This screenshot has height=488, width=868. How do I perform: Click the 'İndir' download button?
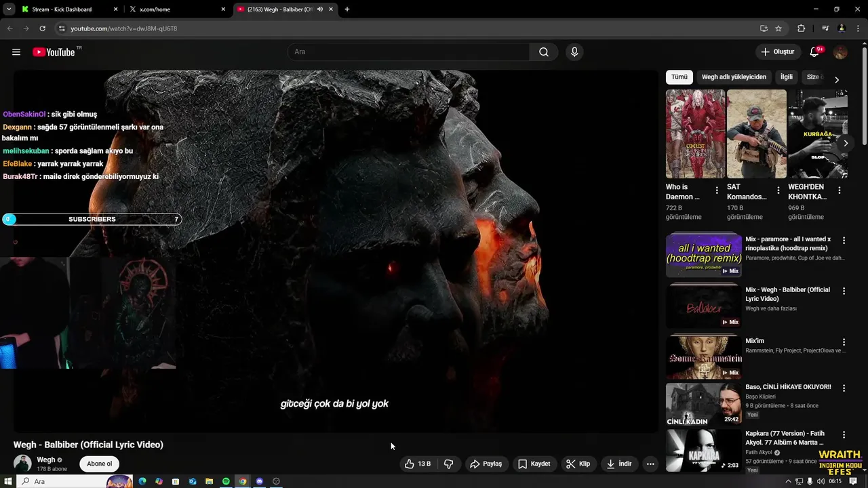pyautogui.click(x=619, y=464)
